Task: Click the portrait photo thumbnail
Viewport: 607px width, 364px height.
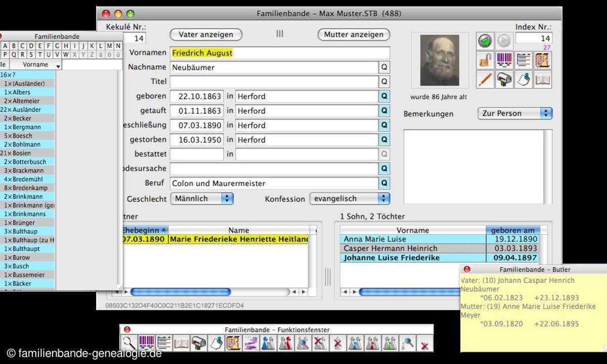Action: 439,60
